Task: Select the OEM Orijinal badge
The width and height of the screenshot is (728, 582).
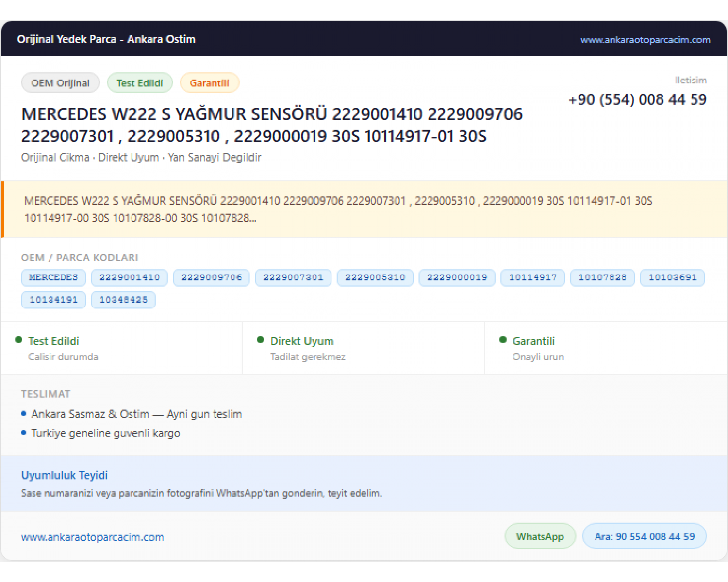Action: point(61,83)
